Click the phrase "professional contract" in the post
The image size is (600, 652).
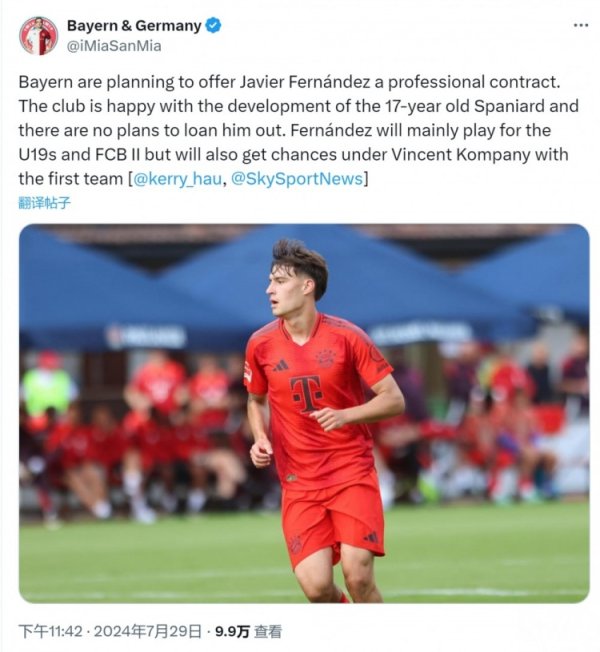(x=472, y=82)
